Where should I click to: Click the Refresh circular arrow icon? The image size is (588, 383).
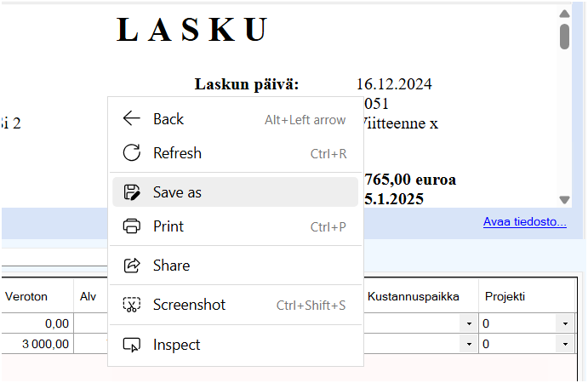[x=131, y=153]
